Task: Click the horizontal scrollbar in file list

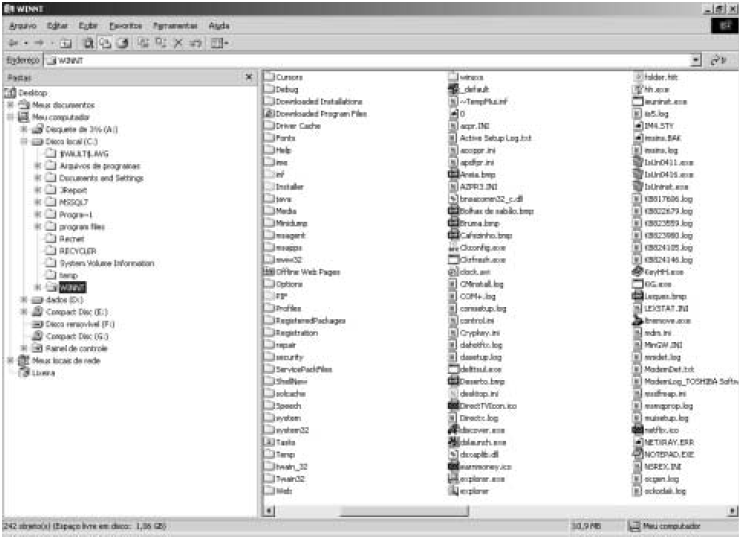Action: click(400, 510)
